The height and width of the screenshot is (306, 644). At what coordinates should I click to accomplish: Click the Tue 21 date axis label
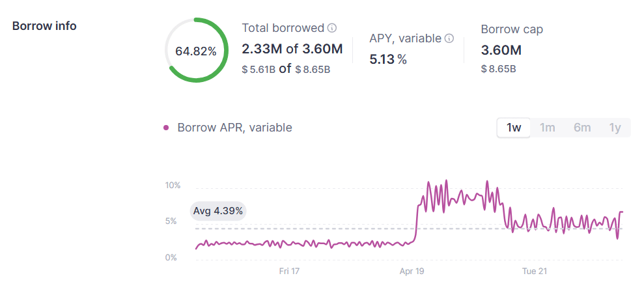pos(533,271)
